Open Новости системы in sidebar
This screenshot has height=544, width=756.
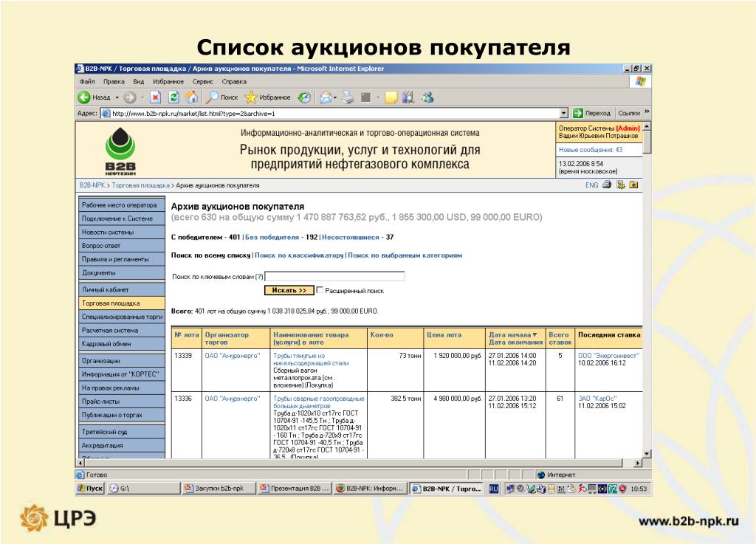tap(122, 232)
